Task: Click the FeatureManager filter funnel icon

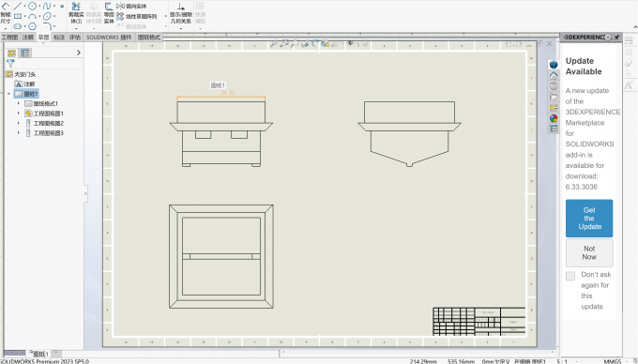Action: [x=10, y=63]
